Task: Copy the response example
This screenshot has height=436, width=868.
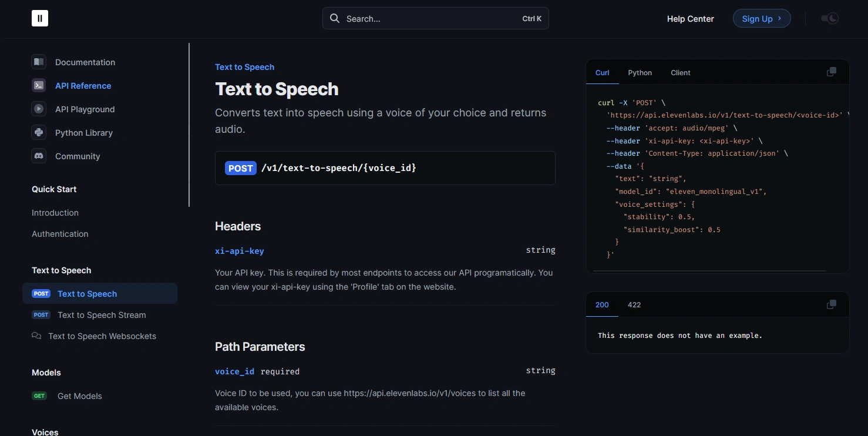Action: point(832,304)
